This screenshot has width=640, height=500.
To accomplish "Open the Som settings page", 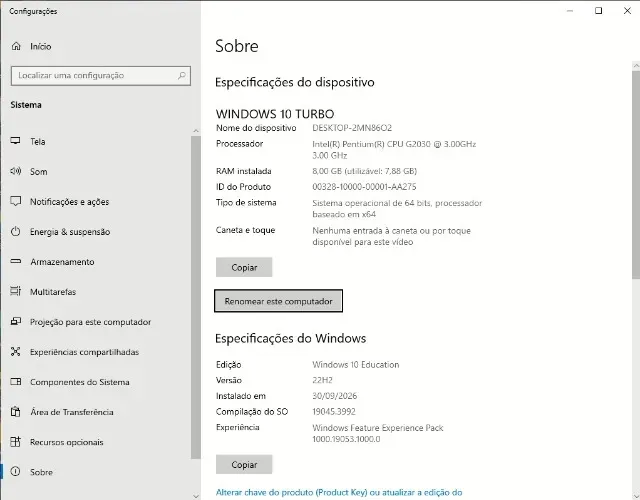I will click(x=96, y=171).
